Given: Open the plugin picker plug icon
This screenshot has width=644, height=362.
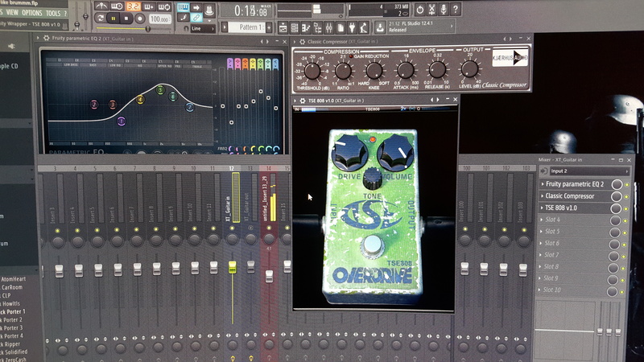Looking at the screenshot, I should 352,28.
